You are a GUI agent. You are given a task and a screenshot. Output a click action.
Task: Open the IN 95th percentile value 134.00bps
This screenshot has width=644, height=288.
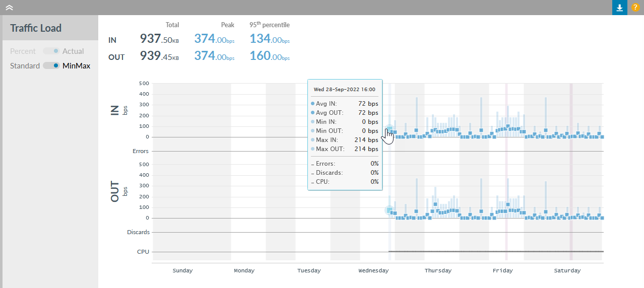pyautogui.click(x=269, y=39)
